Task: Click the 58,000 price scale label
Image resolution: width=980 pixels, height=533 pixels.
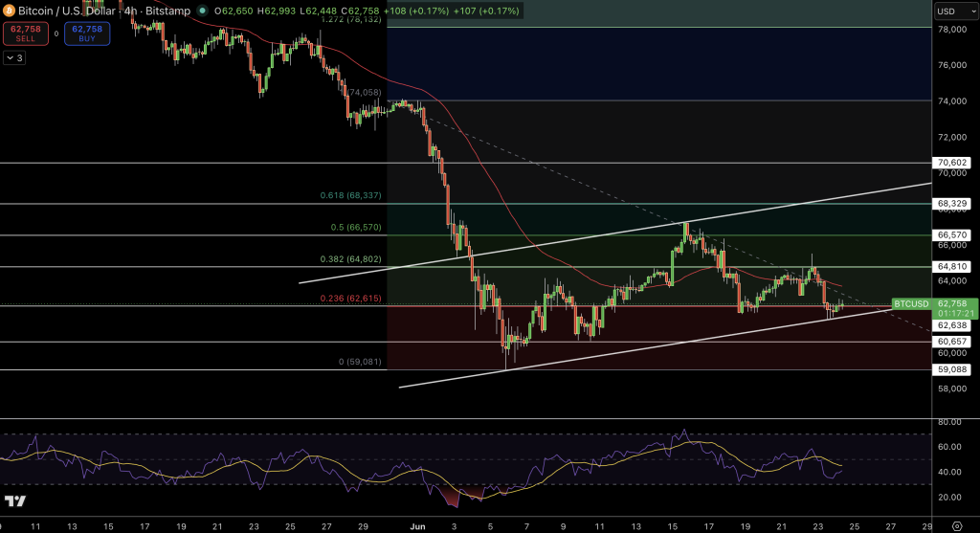Action: point(952,389)
